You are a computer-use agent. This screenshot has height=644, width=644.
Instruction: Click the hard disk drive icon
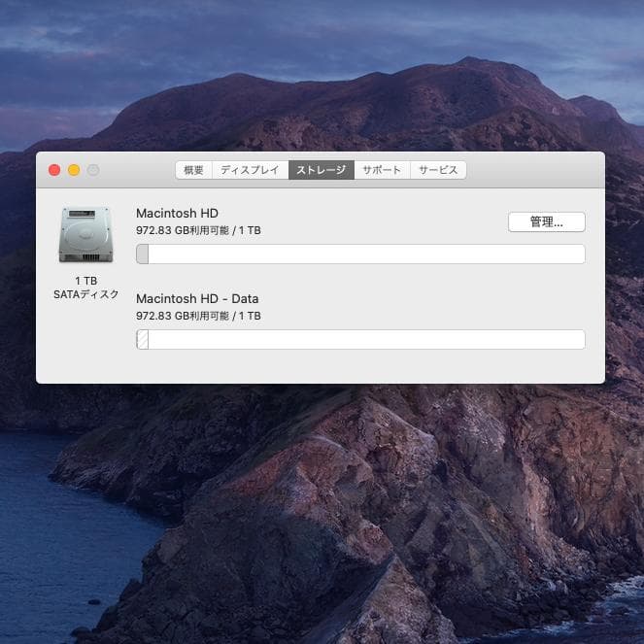click(x=85, y=235)
